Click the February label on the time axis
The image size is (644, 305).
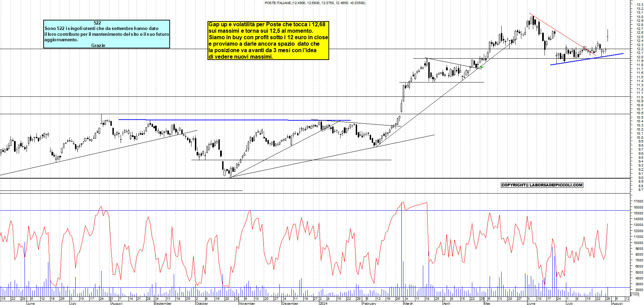369,303
